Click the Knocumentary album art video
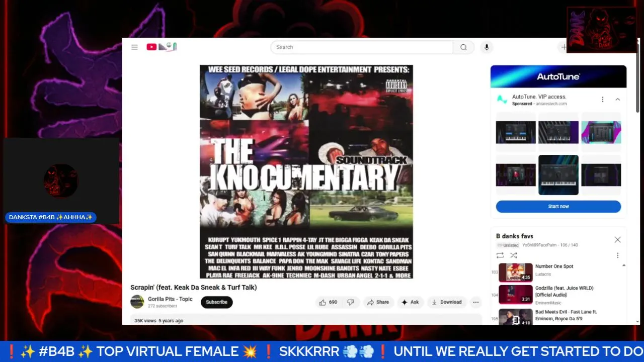644x362 pixels. coord(306,171)
